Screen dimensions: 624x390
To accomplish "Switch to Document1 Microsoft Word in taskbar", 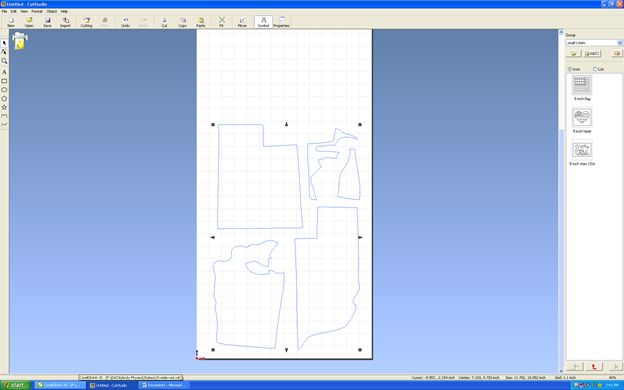I will [164, 385].
